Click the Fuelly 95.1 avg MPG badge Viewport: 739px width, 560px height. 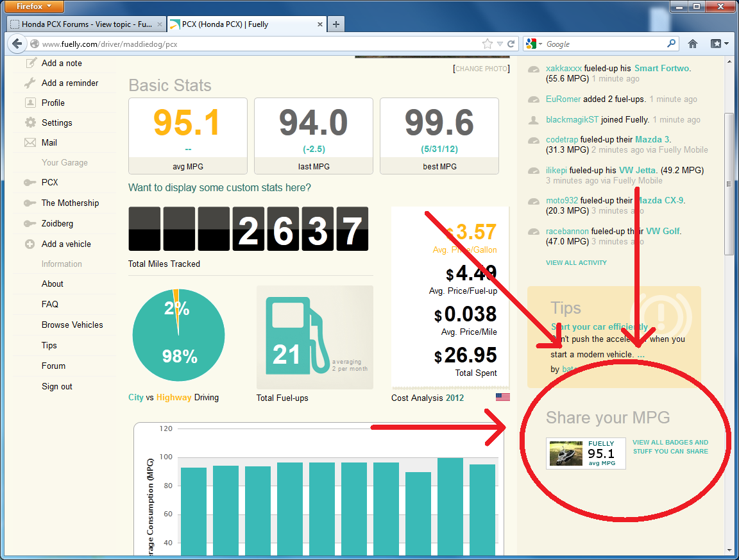[586, 454]
